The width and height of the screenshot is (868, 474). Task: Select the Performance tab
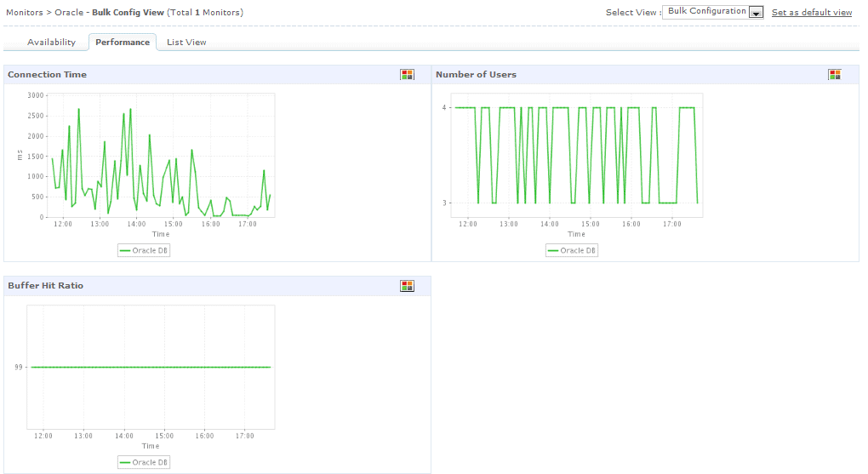coord(123,42)
